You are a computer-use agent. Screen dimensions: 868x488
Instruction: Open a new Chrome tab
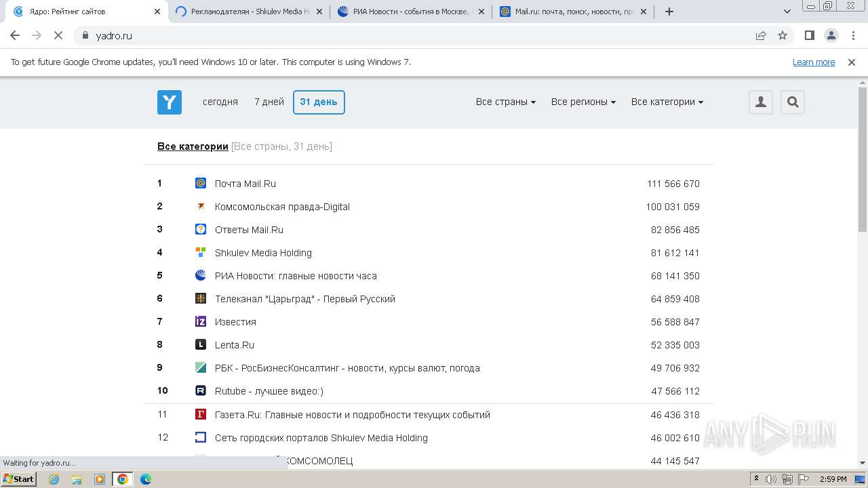point(669,12)
